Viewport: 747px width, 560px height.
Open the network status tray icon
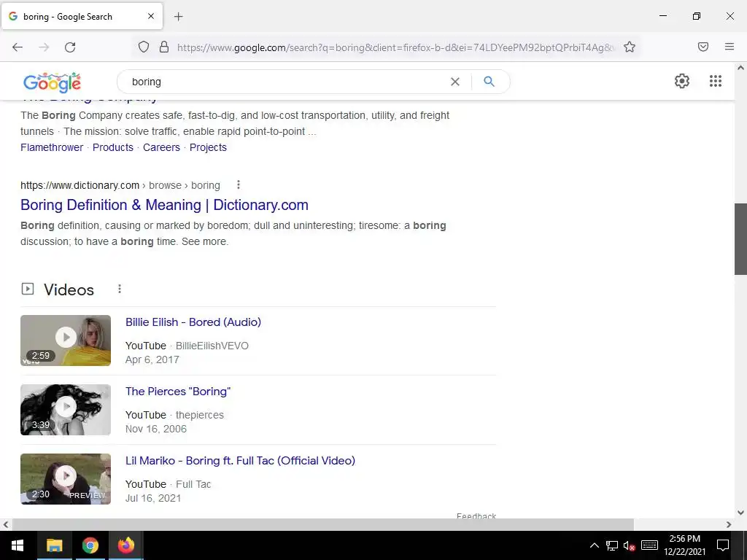point(612,545)
